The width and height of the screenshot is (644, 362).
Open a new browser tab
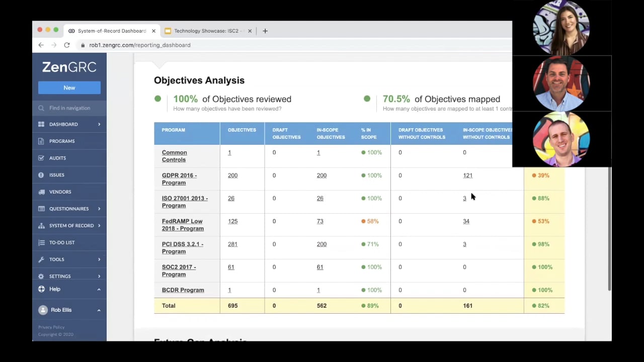pyautogui.click(x=265, y=31)
